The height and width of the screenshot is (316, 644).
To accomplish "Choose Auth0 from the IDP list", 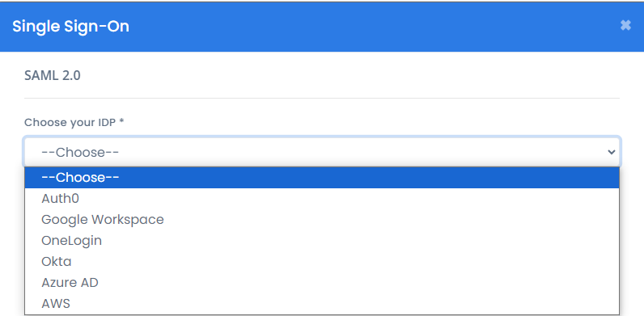I will pos(322,199).
